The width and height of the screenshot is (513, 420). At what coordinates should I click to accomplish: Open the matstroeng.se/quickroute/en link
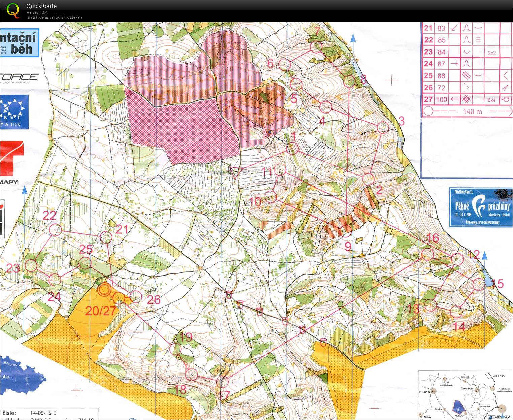(x=54, y=17)
